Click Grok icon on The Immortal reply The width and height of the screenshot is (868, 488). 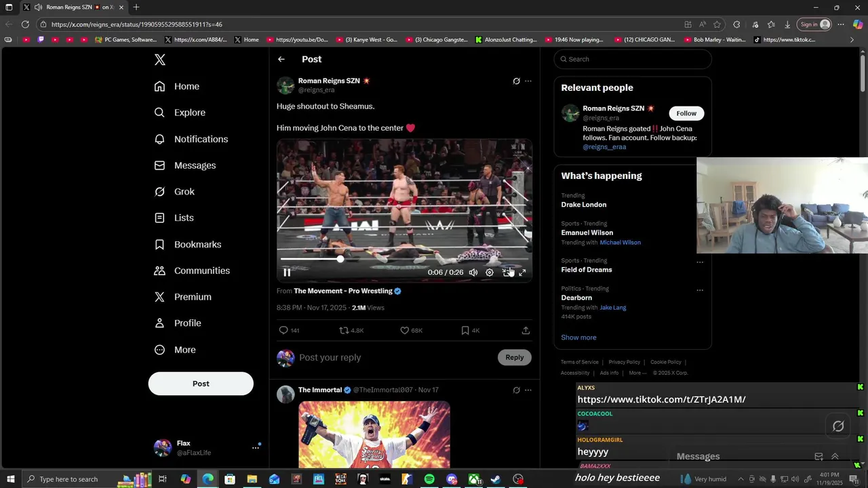(x=516, y=390)
